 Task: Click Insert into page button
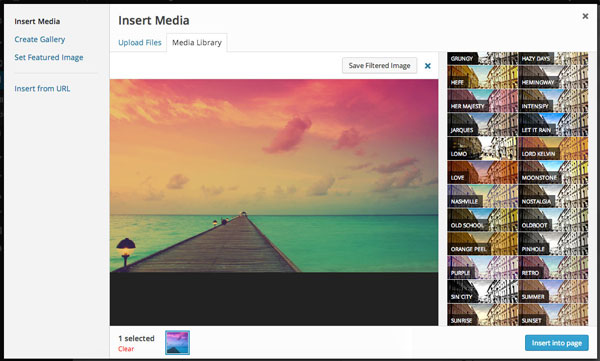point(557,343)
